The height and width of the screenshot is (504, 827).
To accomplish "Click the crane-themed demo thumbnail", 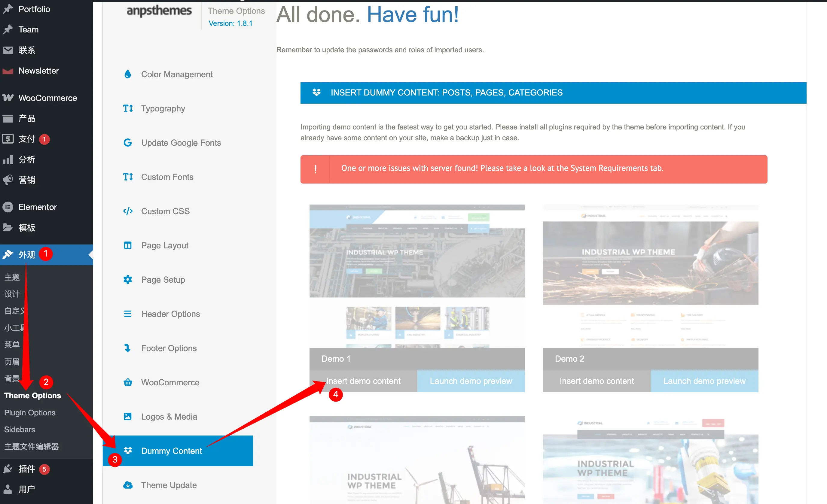I will (417, 460).
